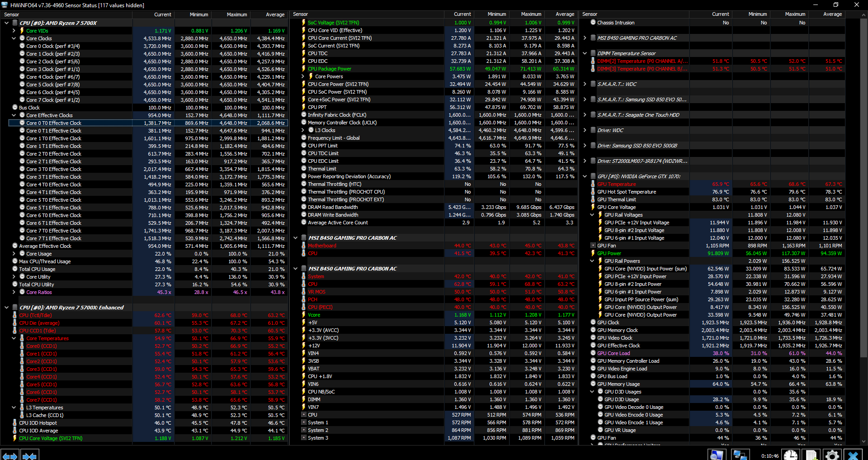The image size is (868, 460).
Task: Click the icon beside Chassis Intrusion
Action: [593, 23]
